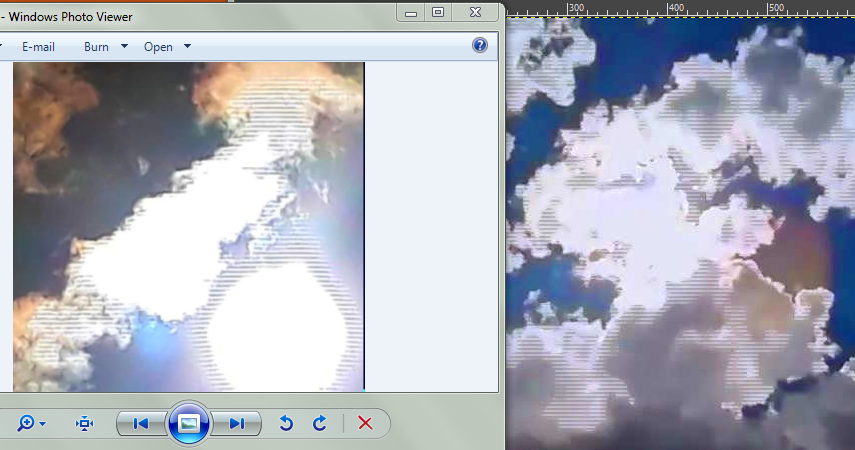Click the Windows Photo Viewer title bar
The image size is (855, 450).
click(200, 16)
